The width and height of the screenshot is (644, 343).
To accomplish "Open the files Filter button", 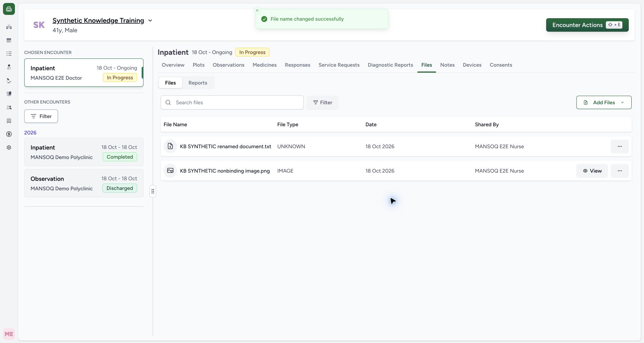I will click(323, 102).
